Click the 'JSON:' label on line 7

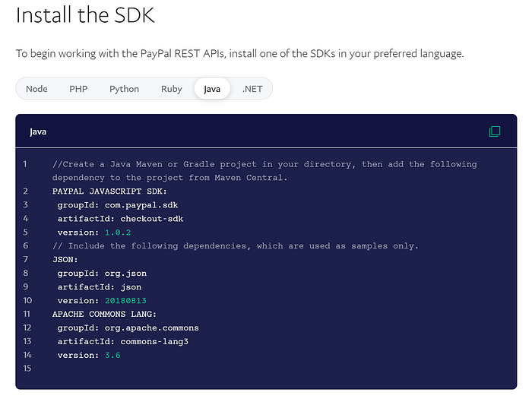pyautogui.click(x=65, y=259)
